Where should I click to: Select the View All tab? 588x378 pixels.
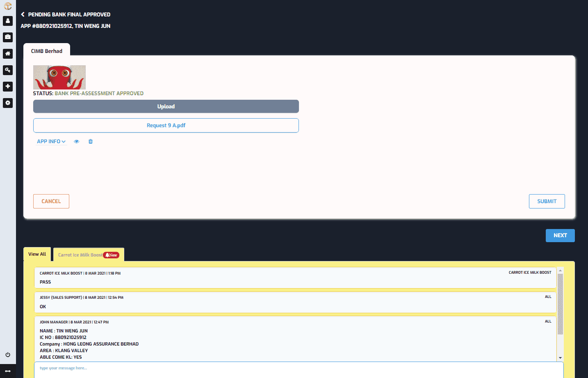coord(37,254)
